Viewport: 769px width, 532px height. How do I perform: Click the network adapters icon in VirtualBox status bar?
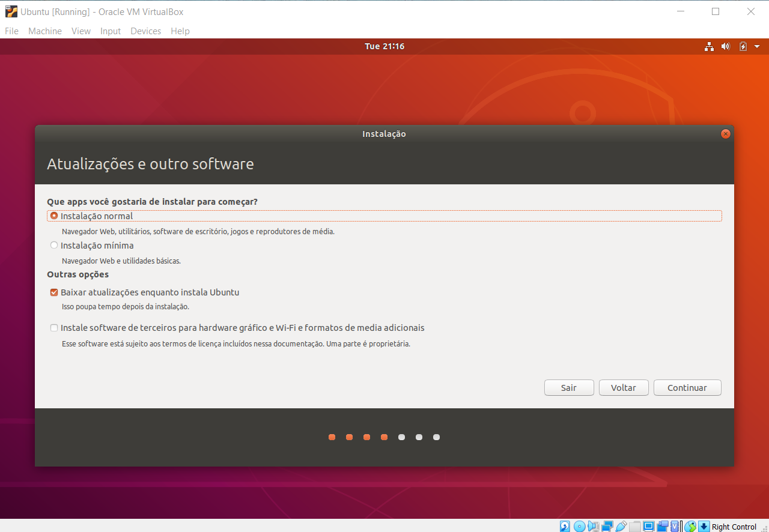pyautogui.click(x=607, y=527)
